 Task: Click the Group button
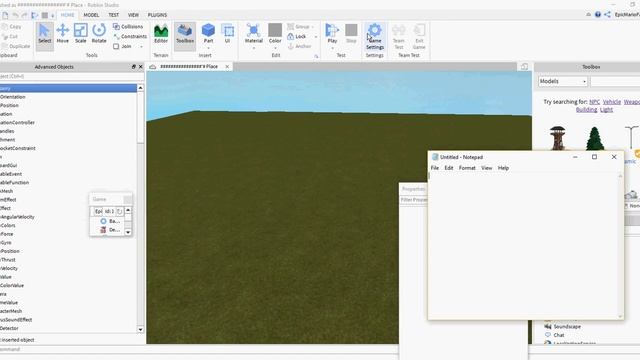(298, 27)
